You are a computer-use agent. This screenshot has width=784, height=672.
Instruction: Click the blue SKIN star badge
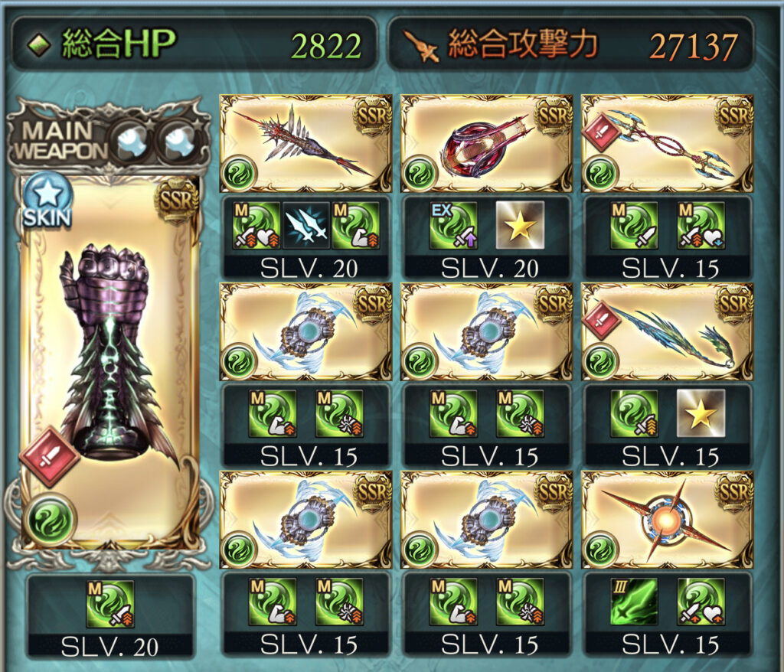coord(47,201)
